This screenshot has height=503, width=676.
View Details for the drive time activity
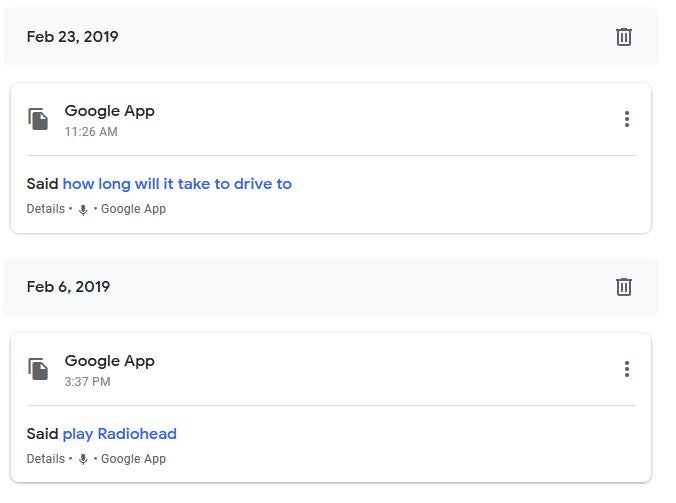pyautogui.click(x=46, y=210)
